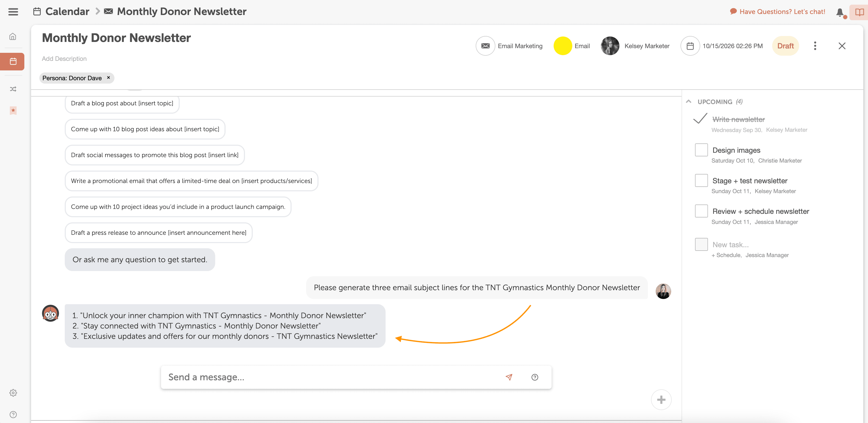868x423 pixels.
Task: Click the chat help question mark icon
Action: click(x=535, y=377)
